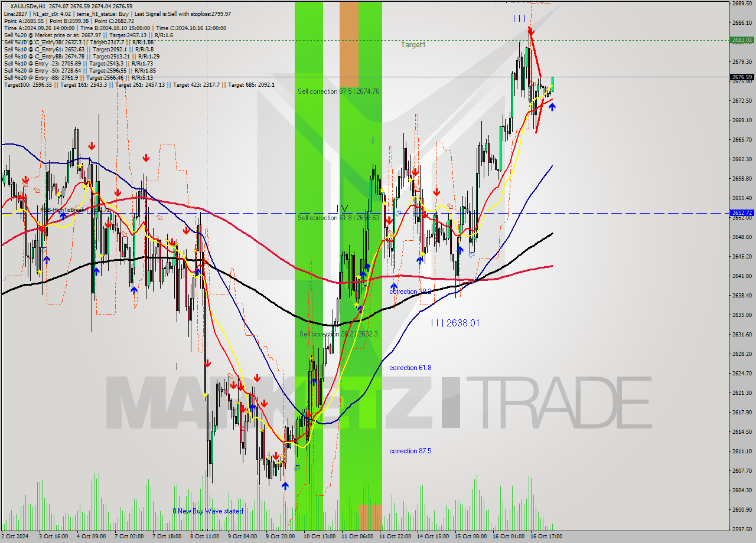Click the blue 'correction 61.8' label
The width and height of the screenshot is (756, 543).
click(410, 368)
